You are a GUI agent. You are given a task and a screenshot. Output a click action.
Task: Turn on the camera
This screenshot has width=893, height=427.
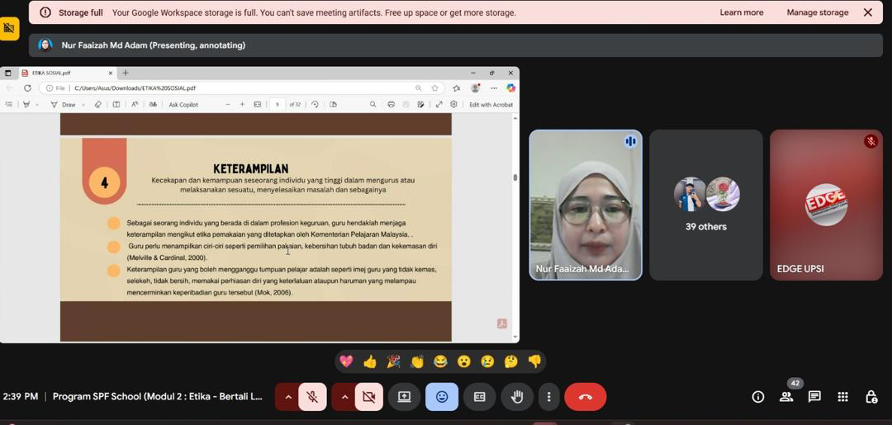[368, 397]
